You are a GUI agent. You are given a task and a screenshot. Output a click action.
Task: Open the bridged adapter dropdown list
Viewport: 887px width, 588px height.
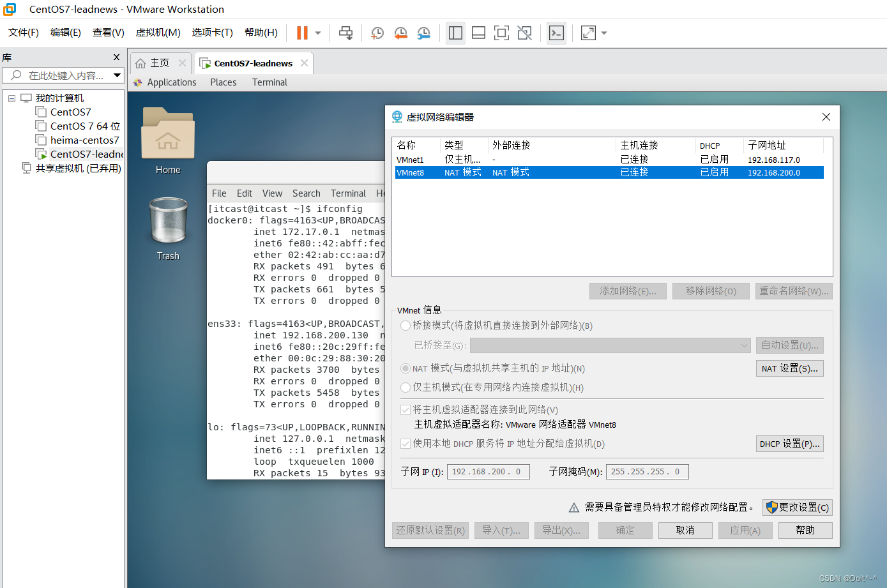745,345
